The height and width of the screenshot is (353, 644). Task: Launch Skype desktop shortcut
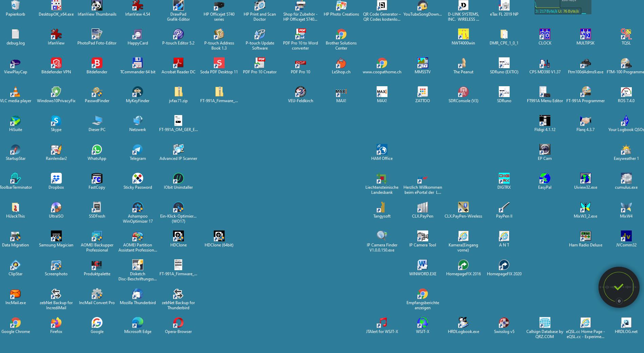tap(56, 121)
